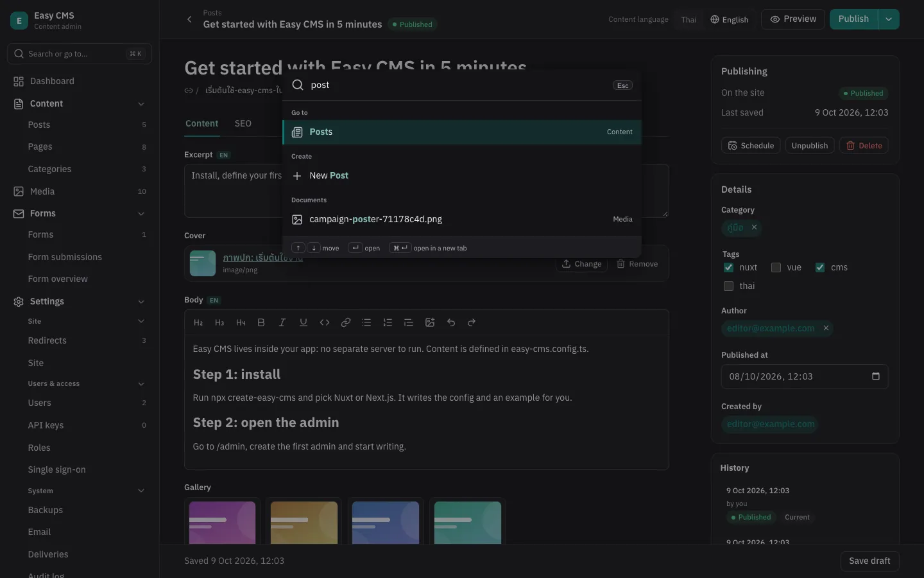The image size is (924, 578).
Task: Collapse the System subgroup
Action: pyautogui.click(x=141, y=491)
